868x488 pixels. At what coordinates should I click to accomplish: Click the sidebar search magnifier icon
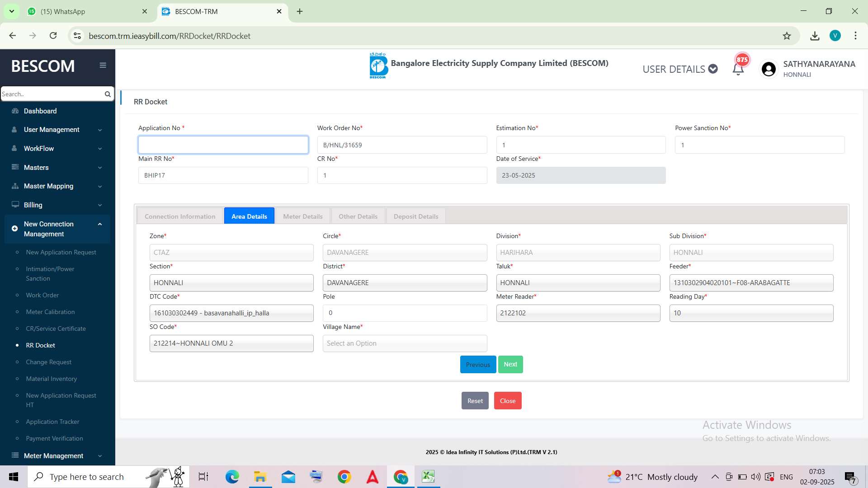[x=108, y=94]
